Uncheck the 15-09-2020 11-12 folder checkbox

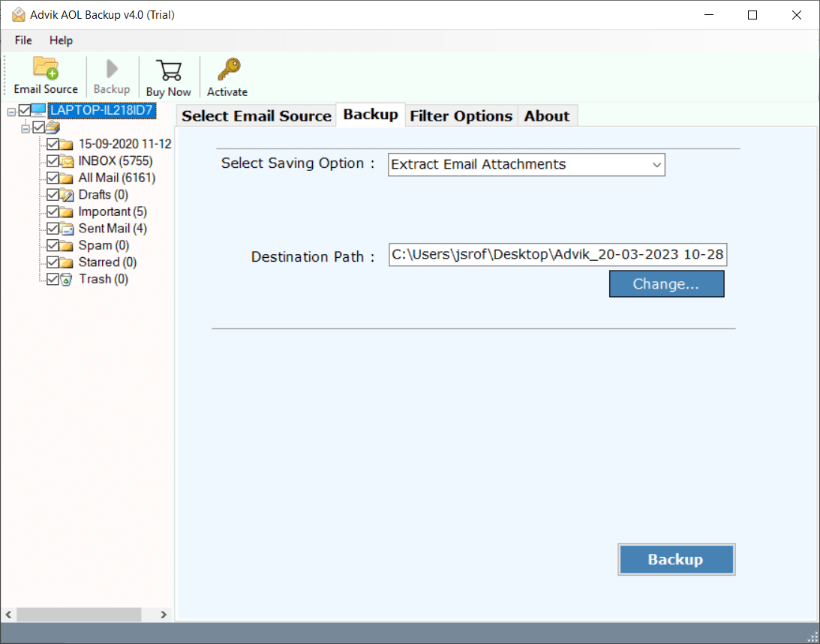[53, 144]
